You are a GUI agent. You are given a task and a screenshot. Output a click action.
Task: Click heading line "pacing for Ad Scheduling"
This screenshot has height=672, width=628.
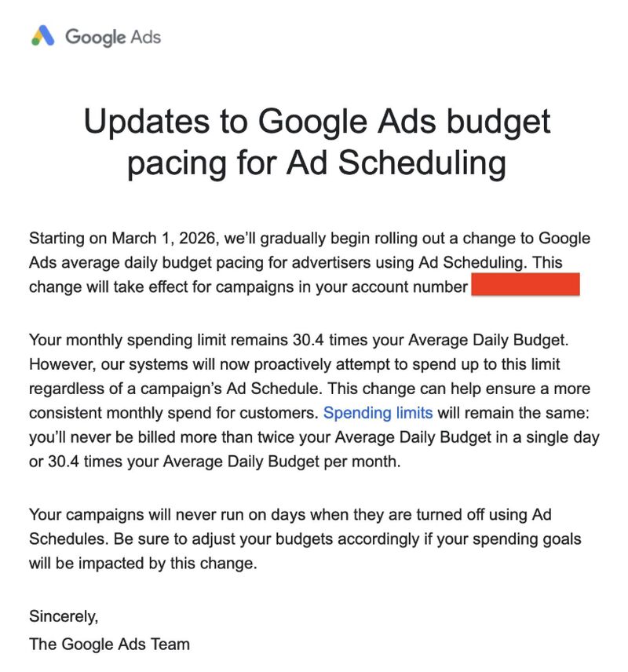point(316,163)
